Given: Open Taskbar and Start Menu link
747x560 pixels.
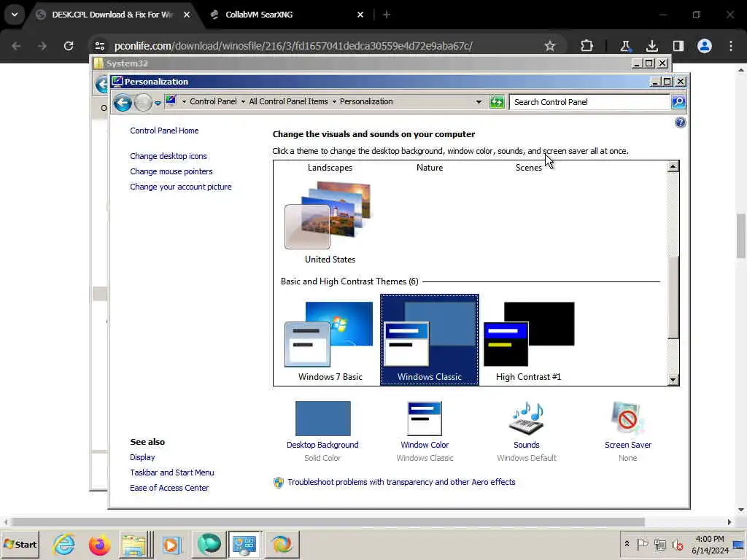Looking at the screenshot, I should coord(172,472).
